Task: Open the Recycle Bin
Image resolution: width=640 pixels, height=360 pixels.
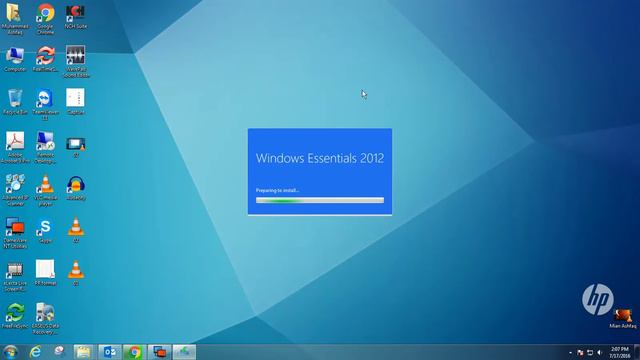Action: [x=15, y=102]
